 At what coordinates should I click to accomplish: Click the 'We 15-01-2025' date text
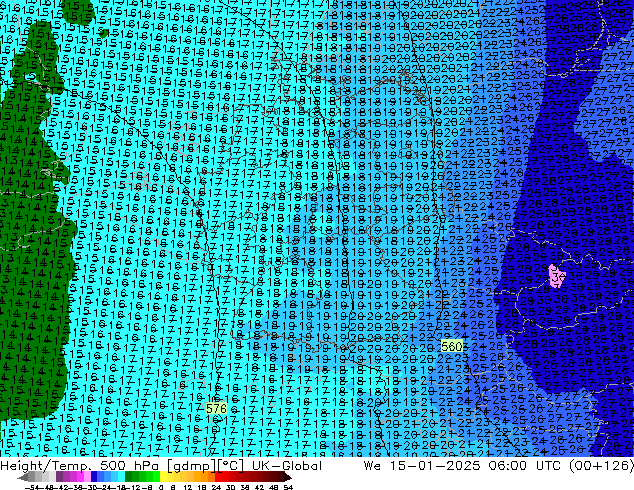(421, 466)
